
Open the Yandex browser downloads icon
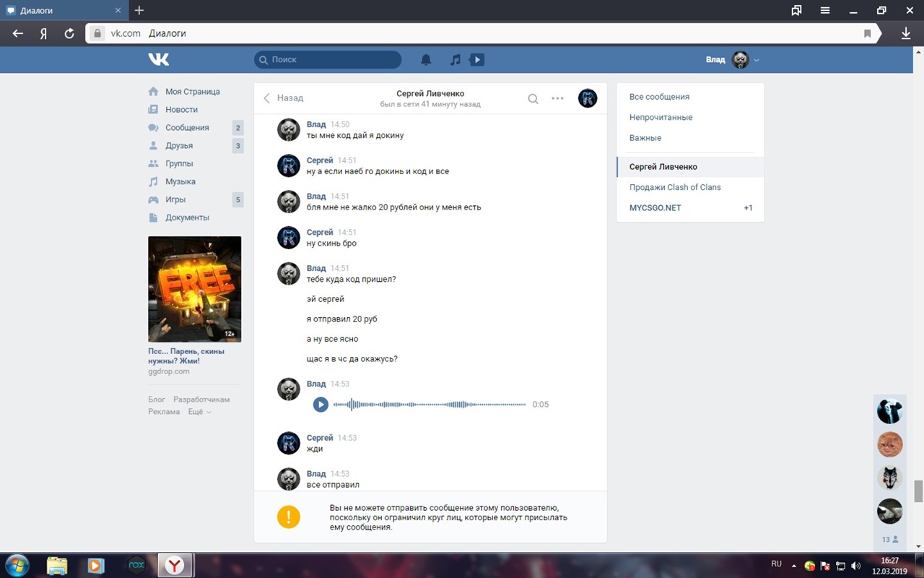[906, 33]
